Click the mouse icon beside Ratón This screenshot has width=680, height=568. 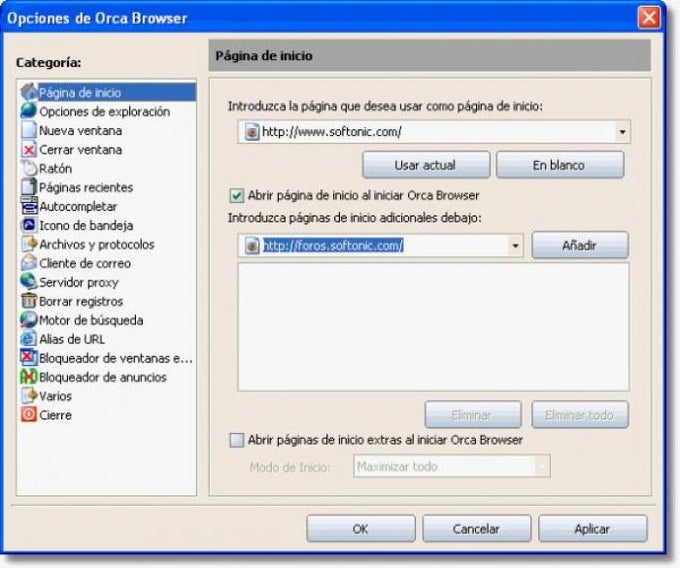point(29,168)
